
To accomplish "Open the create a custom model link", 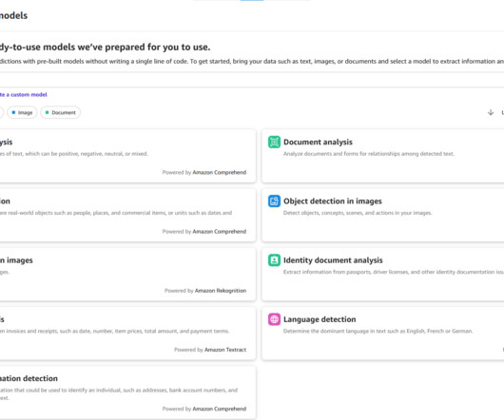I will (24, 95).
